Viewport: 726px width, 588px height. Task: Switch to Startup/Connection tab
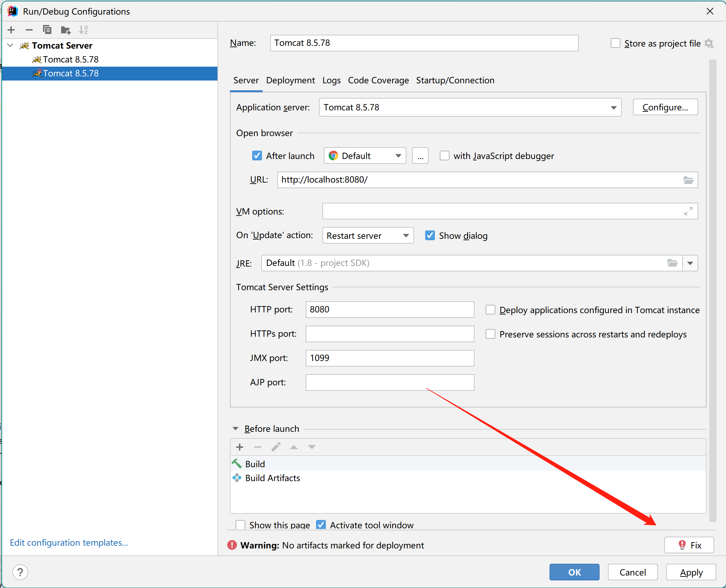point(455,81)
